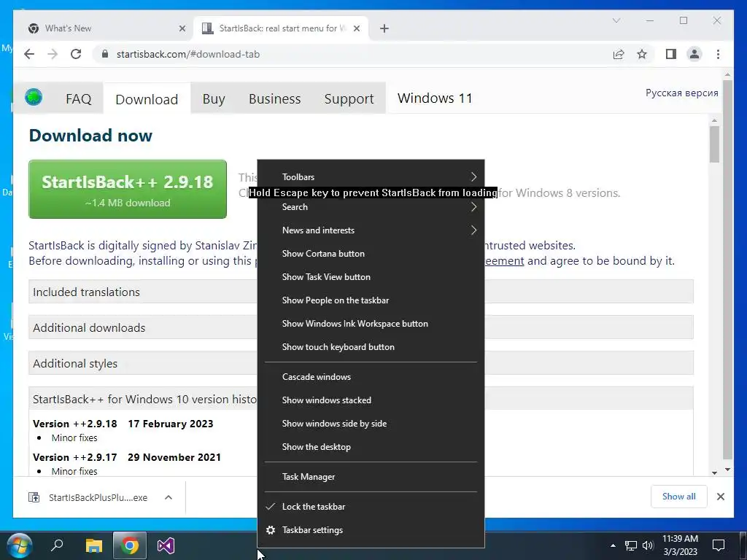
Task: Toggle Show People on the taskbar
Action: [x=371, y=300]
